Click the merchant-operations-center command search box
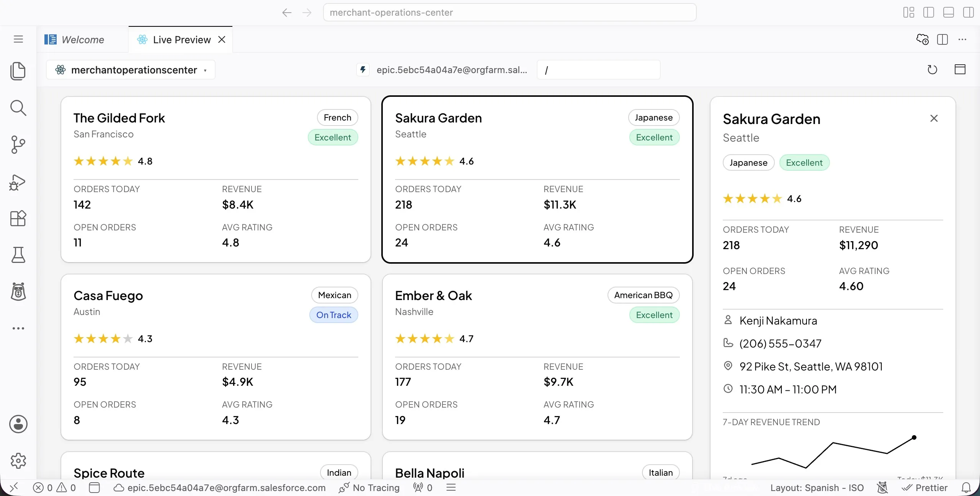Screen dimensions: 980x496 pos(510,12)
